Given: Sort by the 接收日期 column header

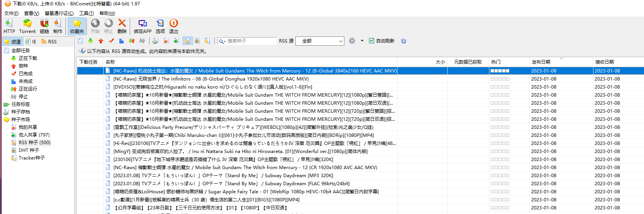Looking at the screenshot, I should click(618, 62).
